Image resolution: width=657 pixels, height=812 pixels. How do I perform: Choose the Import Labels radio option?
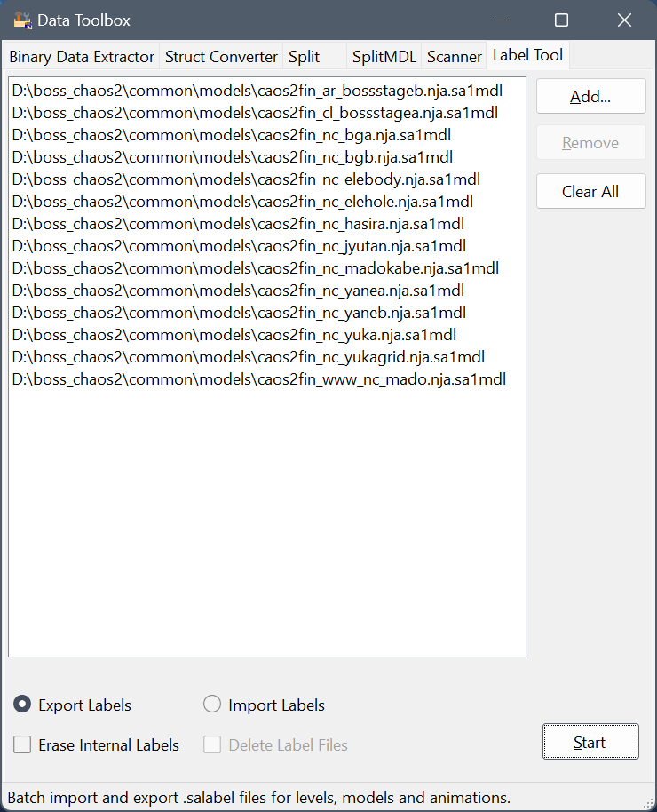tap(212, 705)
